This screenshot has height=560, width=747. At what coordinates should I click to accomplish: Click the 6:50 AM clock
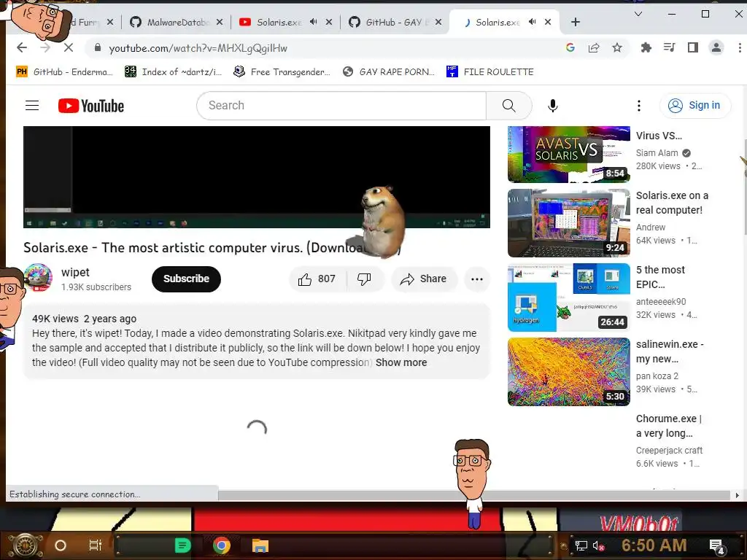point(654,545)
